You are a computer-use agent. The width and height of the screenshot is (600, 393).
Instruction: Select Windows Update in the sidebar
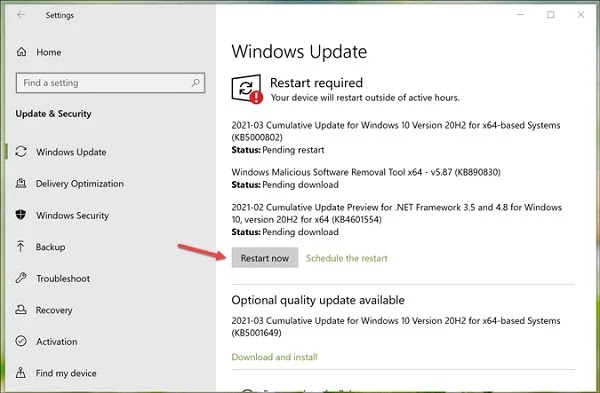(x=71, y=152)
